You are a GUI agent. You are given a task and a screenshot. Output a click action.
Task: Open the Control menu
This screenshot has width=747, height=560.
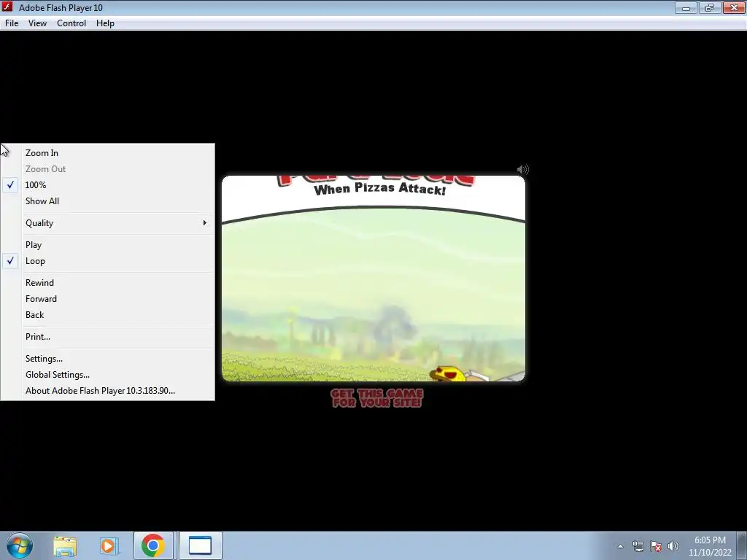(x=71, y=23)
